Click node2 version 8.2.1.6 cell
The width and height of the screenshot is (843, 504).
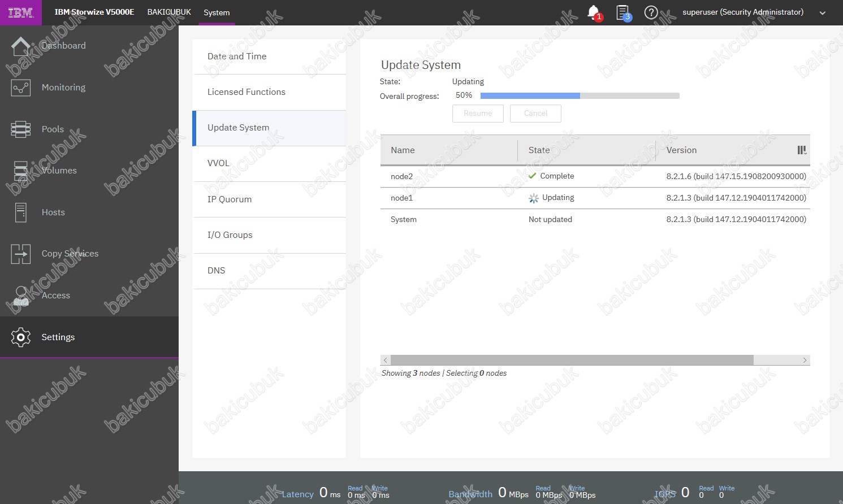(x=736, y=176)
